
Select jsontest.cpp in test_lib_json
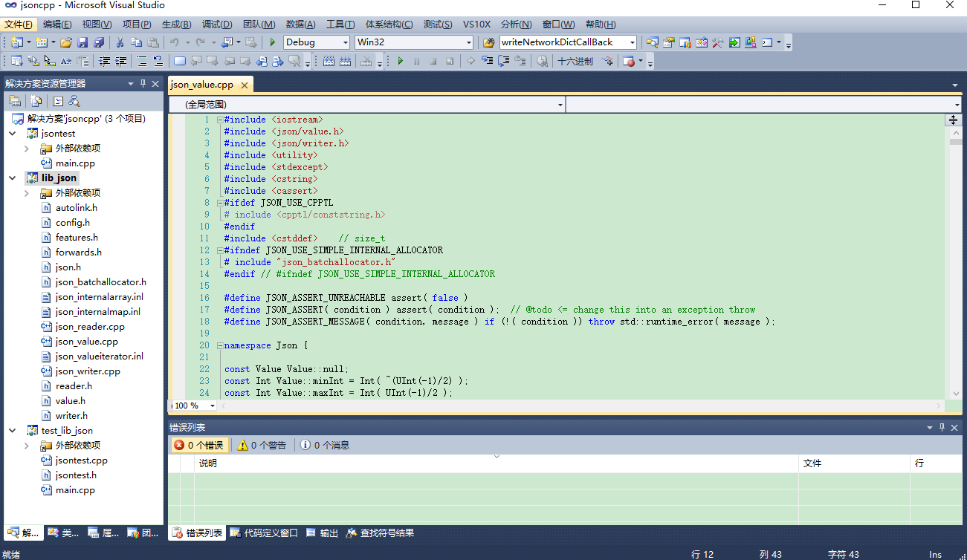point(81,460)
